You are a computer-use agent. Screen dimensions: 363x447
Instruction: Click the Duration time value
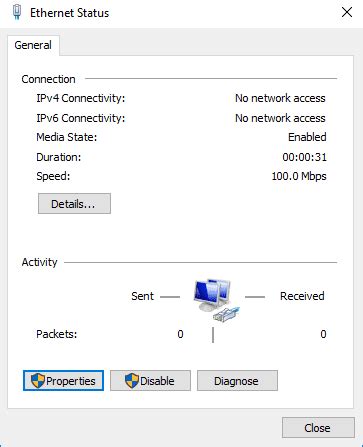(304, 157)
